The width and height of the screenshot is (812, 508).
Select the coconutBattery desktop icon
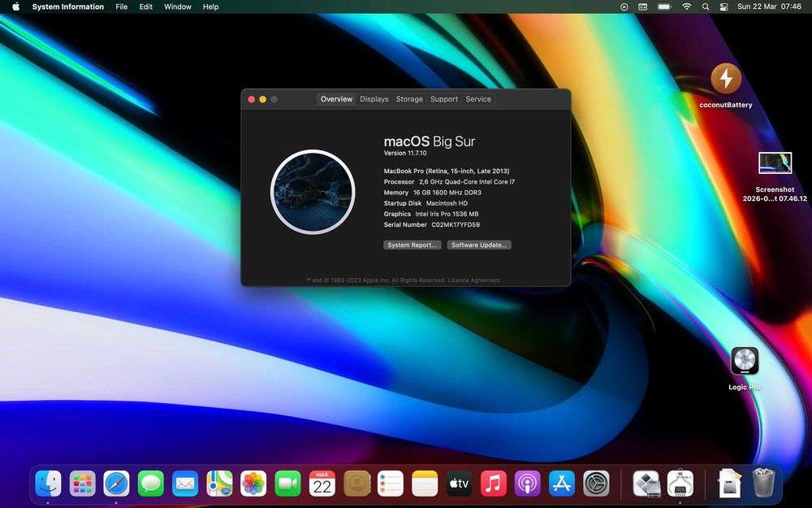pos(725,78)
